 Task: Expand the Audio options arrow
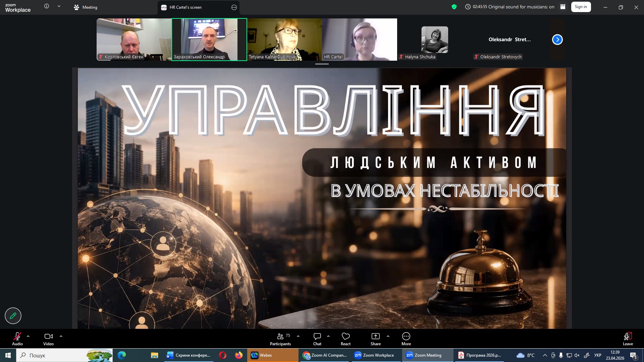pos(28,336)
